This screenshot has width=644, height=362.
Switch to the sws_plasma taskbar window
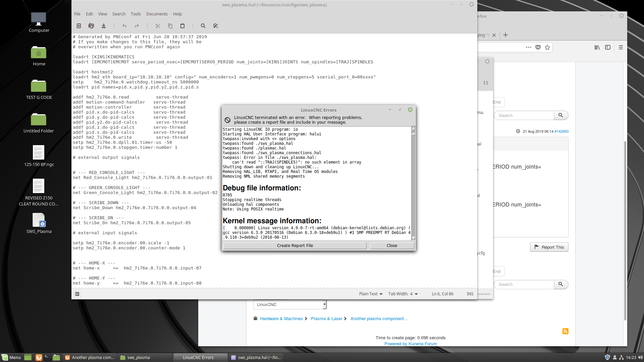(x=145, y=357)
